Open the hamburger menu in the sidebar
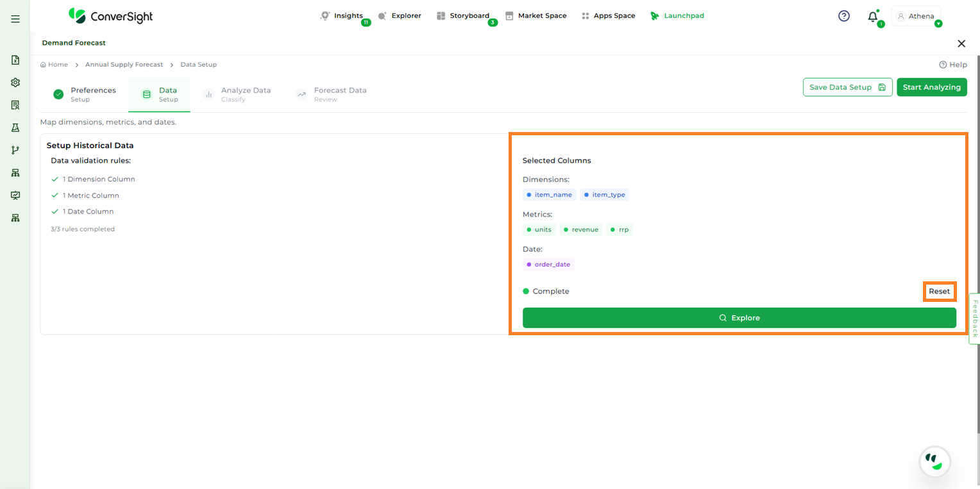 (15, 19)
